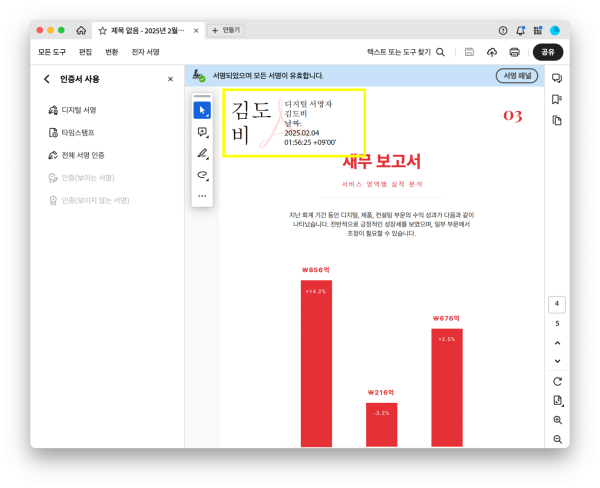
Task: Rotate the page view clockwise
Action: [x=558, y=382]
